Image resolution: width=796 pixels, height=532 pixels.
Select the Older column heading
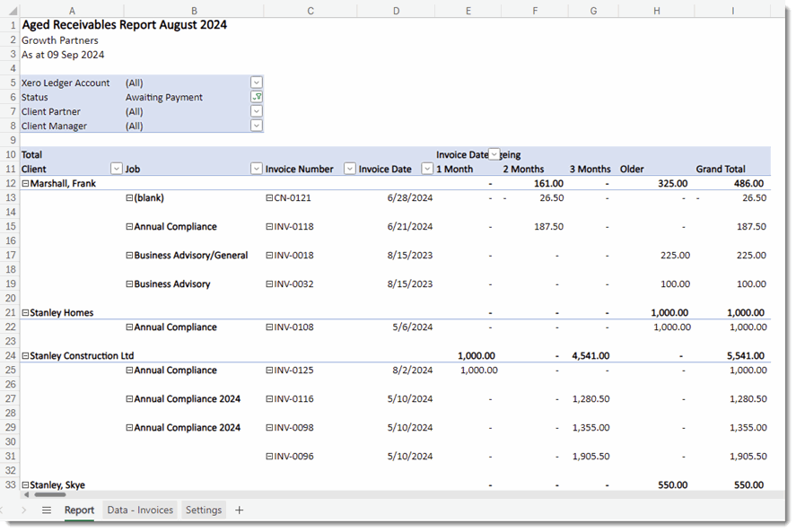pyautogui.click(x=632, y=169)
